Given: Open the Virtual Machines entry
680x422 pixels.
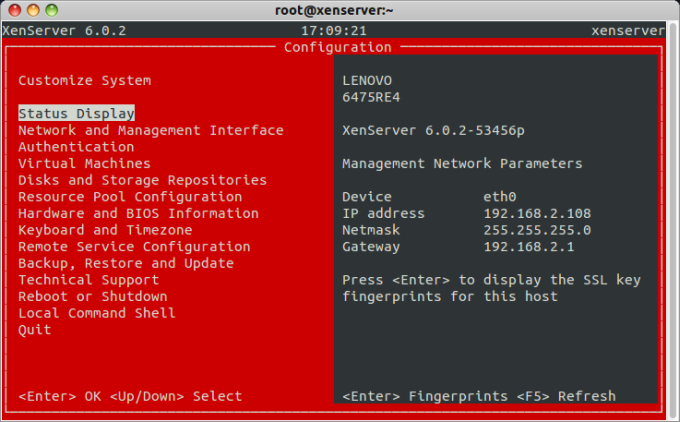Looking at the screenshot, I should click(85, 164).
